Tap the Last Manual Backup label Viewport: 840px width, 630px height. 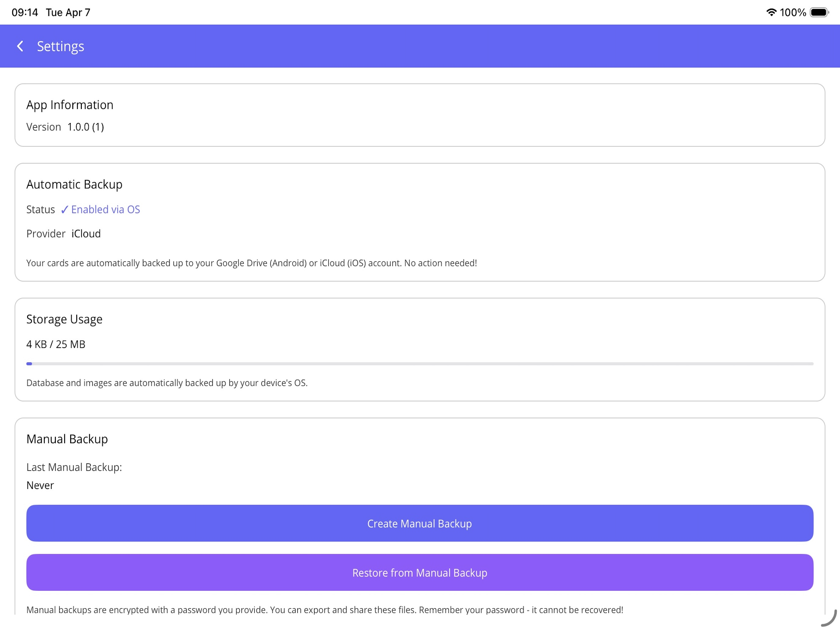(74, 467)
